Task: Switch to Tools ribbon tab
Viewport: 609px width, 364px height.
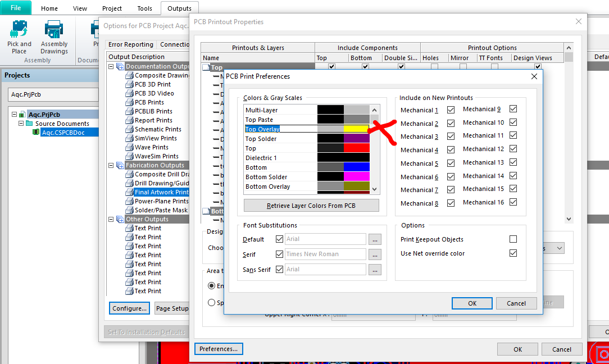Action: 144,8
